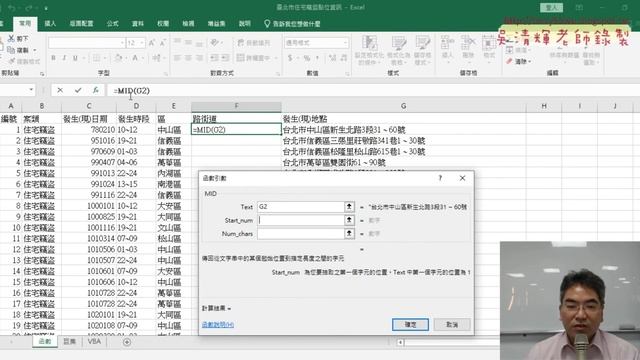Click the orientation text angle icon
640x360 pixels.
pos(214,42)
